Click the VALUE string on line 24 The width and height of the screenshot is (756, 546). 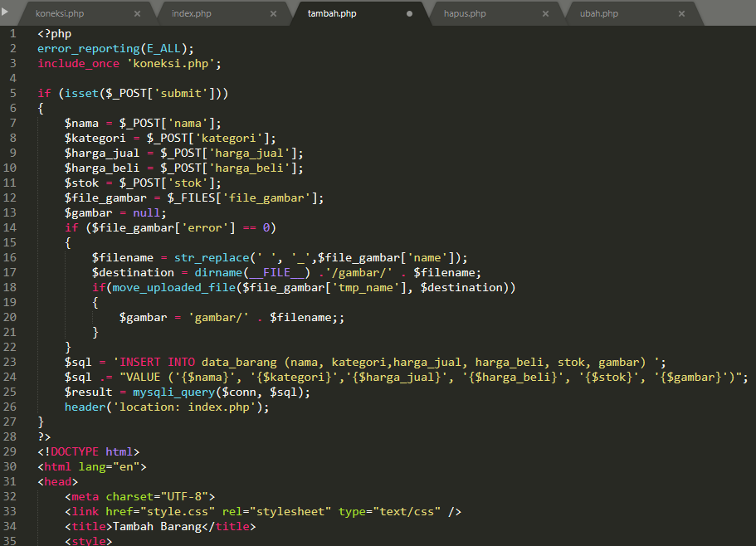coord(430,378)
